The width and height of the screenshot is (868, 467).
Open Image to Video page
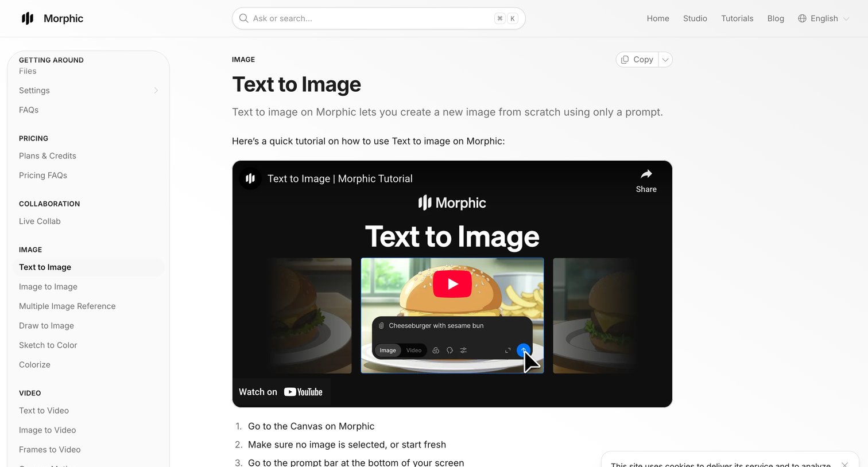pyautogui.click(x=48, y=430)
